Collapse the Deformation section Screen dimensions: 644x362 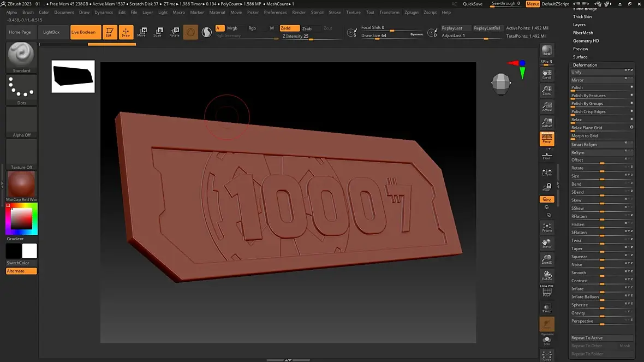(x=585, y=65)
